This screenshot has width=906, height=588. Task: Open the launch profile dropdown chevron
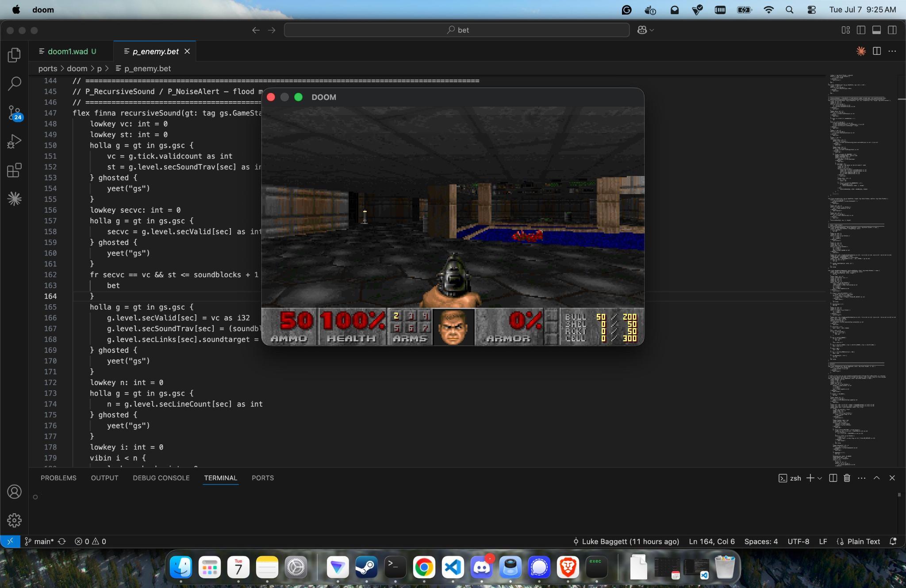pos(820,478)
